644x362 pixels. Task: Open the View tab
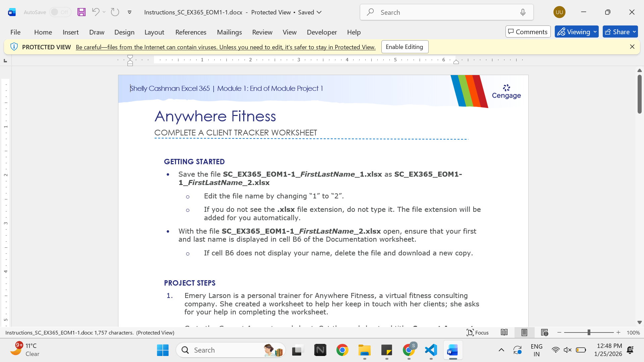point(289,32)
